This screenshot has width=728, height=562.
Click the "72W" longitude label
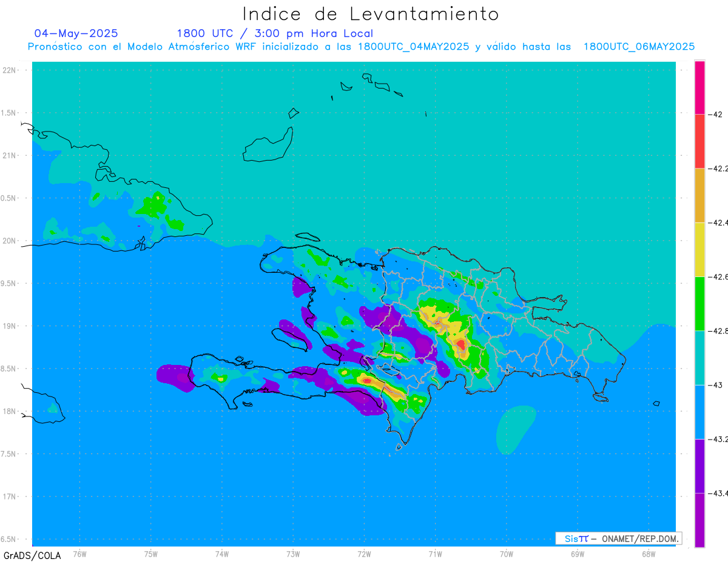point(364,554)
